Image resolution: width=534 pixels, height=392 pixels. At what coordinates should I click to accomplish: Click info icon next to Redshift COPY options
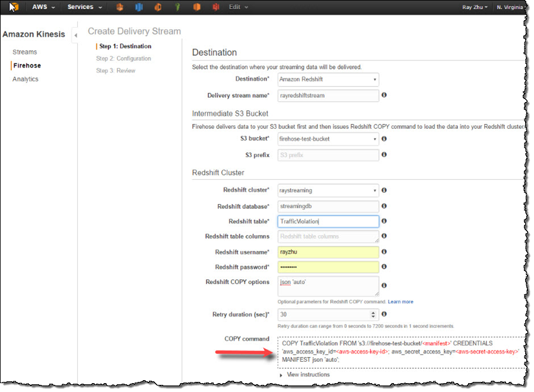[x=384, y=285]
